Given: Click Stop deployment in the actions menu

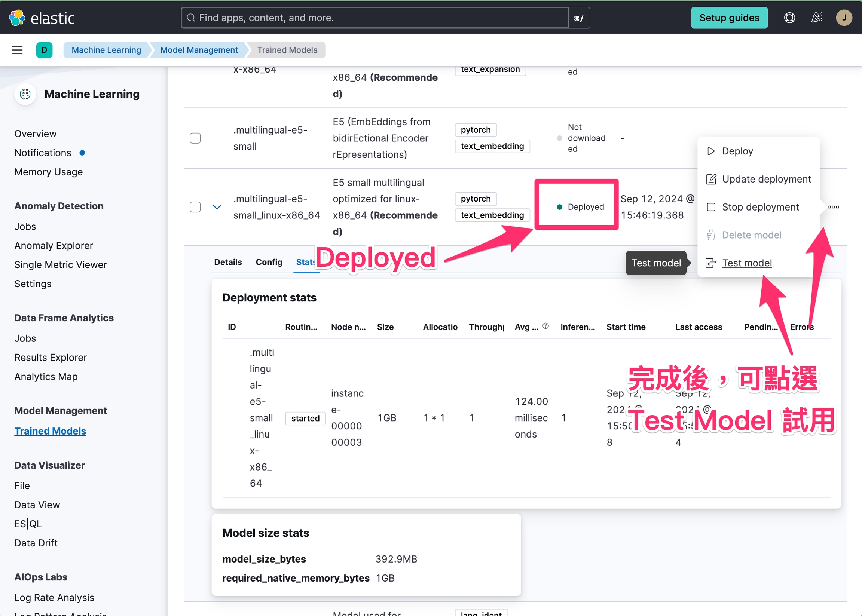Looking at the screenshot, I should pyautogui.click(x=760, y=207).
